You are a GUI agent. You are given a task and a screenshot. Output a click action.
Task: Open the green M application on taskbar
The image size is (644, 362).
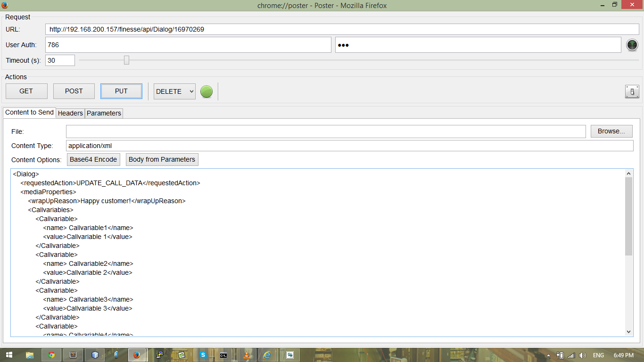pos(182,355)
